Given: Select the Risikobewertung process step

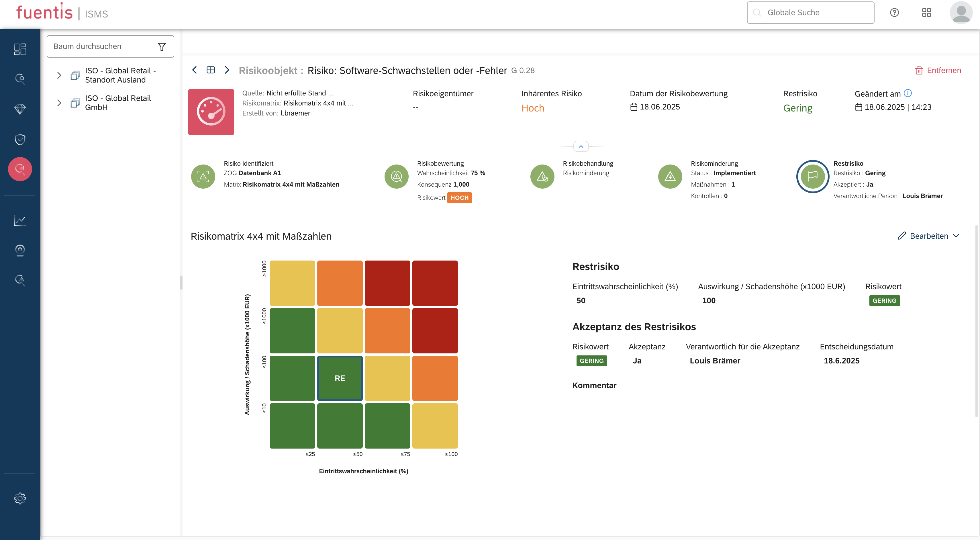Looking at the screenshot, I should coord(396,177).
